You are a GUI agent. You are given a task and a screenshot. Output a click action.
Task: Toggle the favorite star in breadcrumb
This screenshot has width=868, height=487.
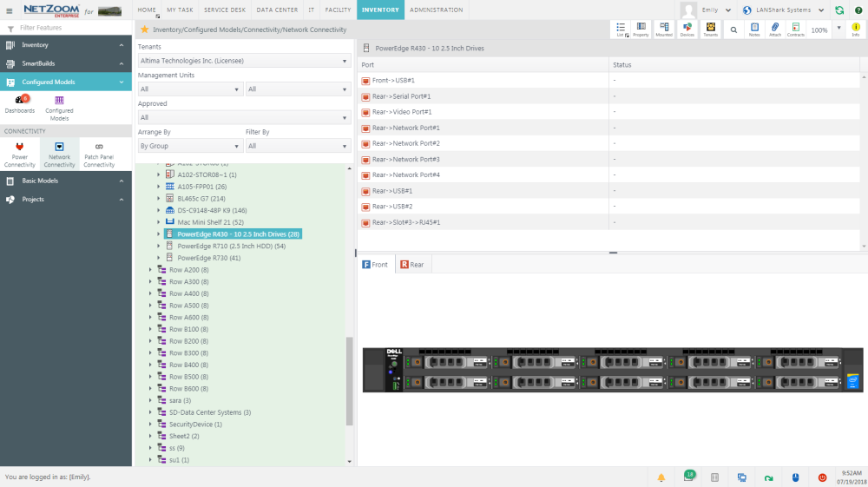(x=145, y=30)
